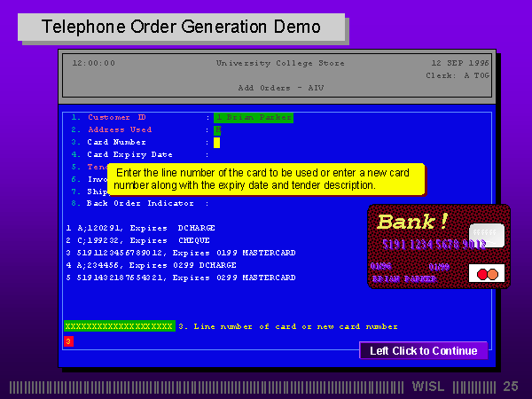Select the Customer ID Brian Parker field
This screenshot has width=532, height=399.
click(252, 117)
